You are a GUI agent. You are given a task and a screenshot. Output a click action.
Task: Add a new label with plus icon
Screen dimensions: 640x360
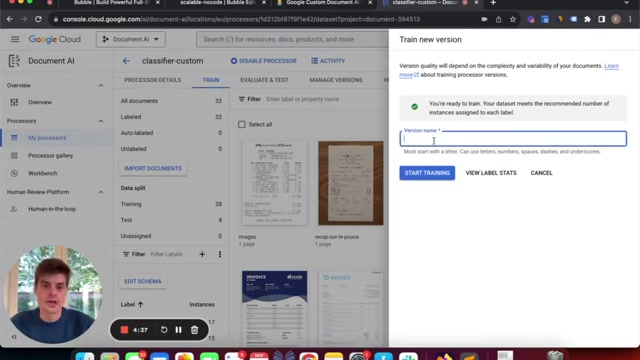tap(202, 254)
